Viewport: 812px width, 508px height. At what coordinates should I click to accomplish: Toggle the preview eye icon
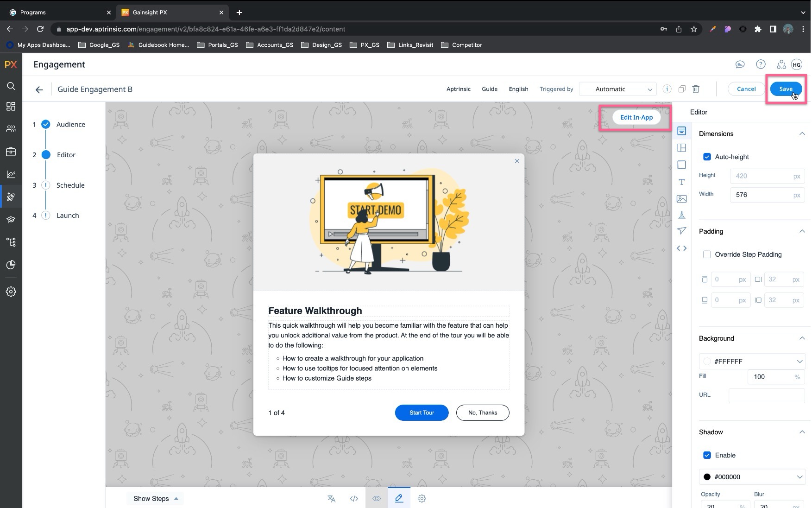377,498
